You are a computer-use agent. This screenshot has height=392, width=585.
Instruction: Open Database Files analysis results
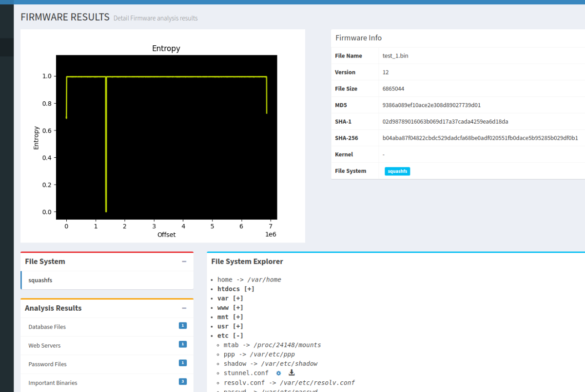[x=107, y=327]
